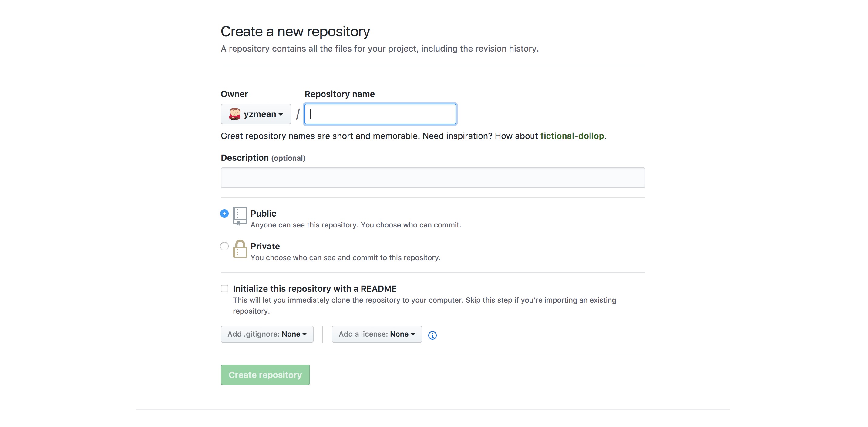Screen dimensions: 868x427
Task: Enable Initialize this repository with a README
Action: point(224,288)
